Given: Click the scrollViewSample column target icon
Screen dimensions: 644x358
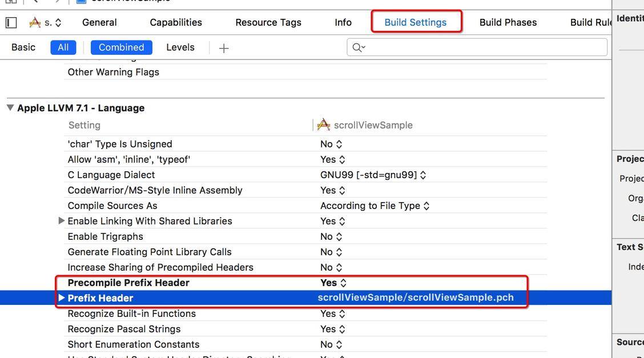Looking at the screenshot, I should tap(324, 124).
